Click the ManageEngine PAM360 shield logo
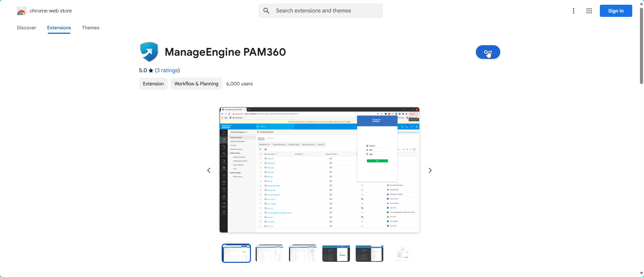This screenshot has height=277, width=644. click(x=149, y=52)
